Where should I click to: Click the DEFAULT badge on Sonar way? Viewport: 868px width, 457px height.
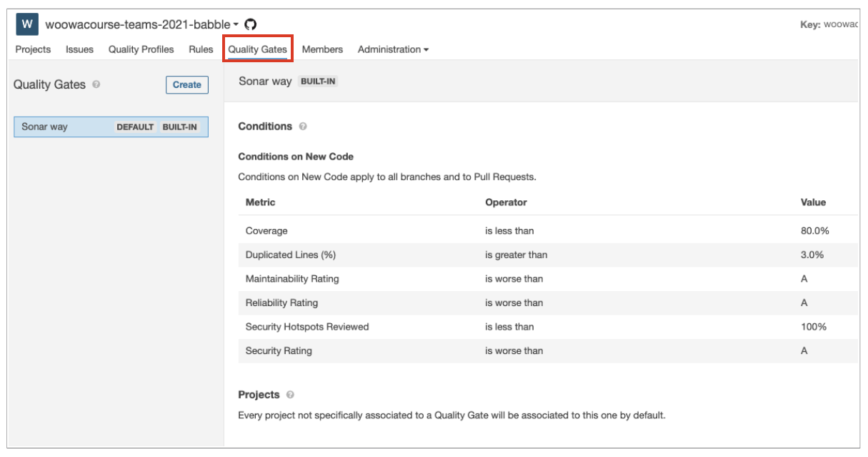click(135, 127)
